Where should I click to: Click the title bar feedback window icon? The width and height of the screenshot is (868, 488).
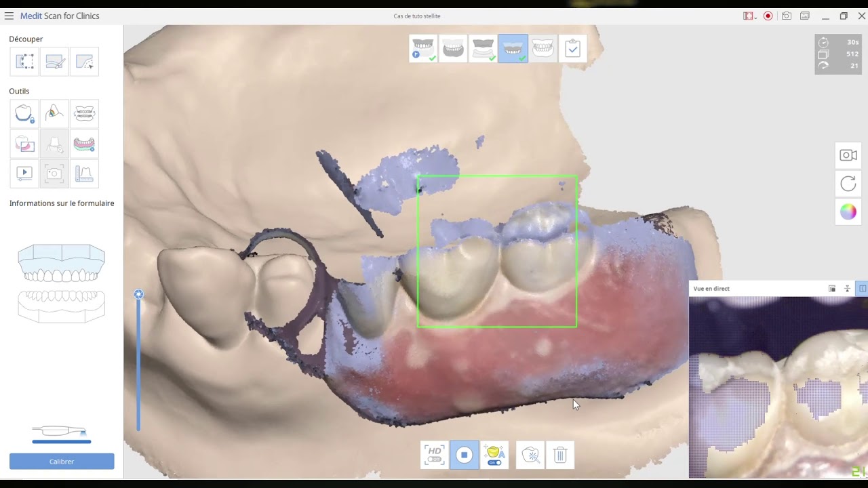(x=805, y=16)
